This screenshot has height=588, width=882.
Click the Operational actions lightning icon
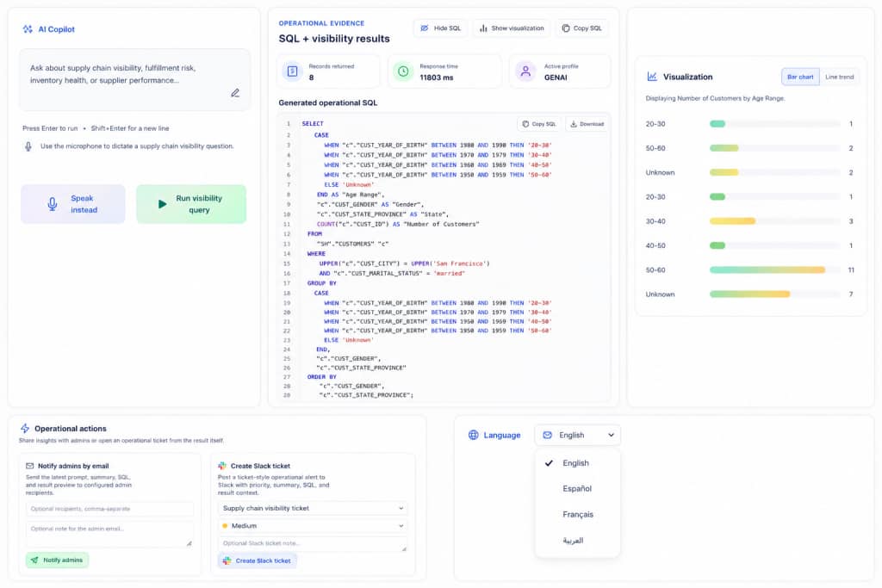click(x=25, y=429)
